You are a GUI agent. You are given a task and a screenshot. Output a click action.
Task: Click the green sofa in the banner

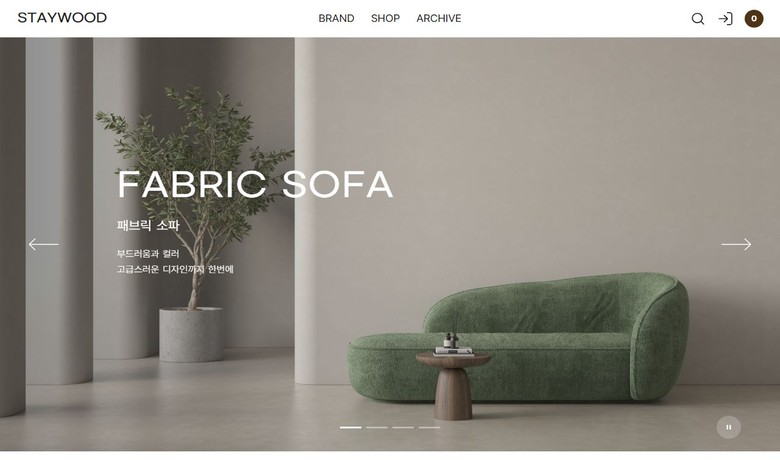pos(517,338)
